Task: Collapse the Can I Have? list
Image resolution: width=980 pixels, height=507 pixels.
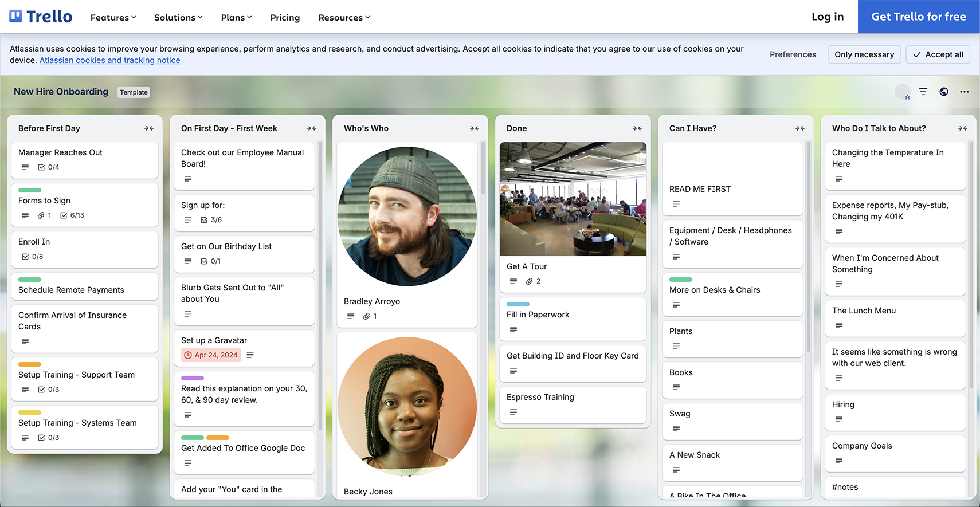Action: (x=800, y=128)
